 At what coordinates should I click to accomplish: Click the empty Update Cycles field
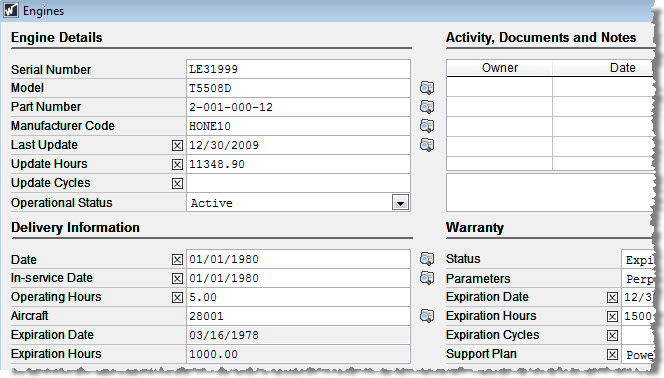click(x=298, y=183)
